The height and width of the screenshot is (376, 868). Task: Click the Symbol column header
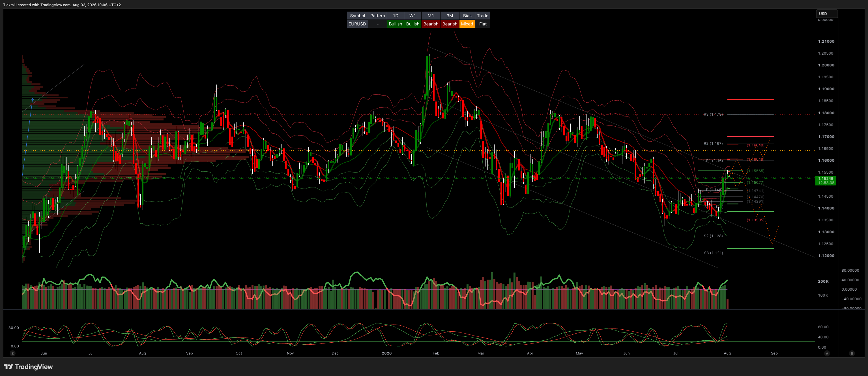coord(357,16)
